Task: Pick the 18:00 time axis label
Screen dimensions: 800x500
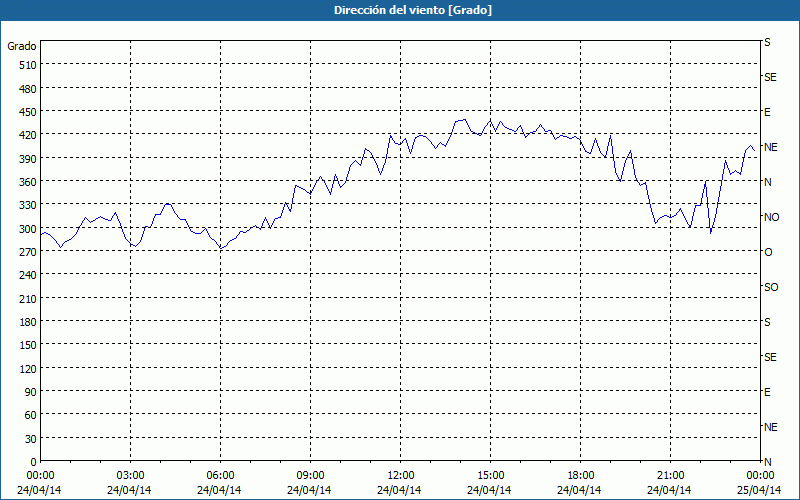Action: (580, 476)
